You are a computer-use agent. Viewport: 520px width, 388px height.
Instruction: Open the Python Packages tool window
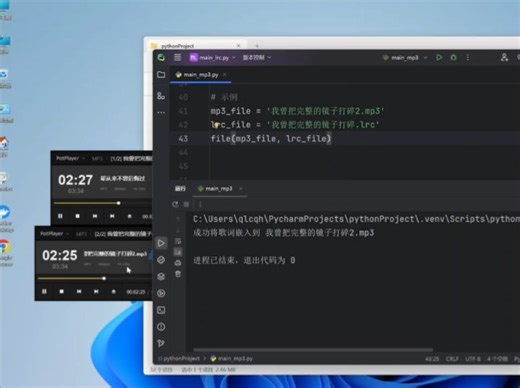(x=161, y=277)
